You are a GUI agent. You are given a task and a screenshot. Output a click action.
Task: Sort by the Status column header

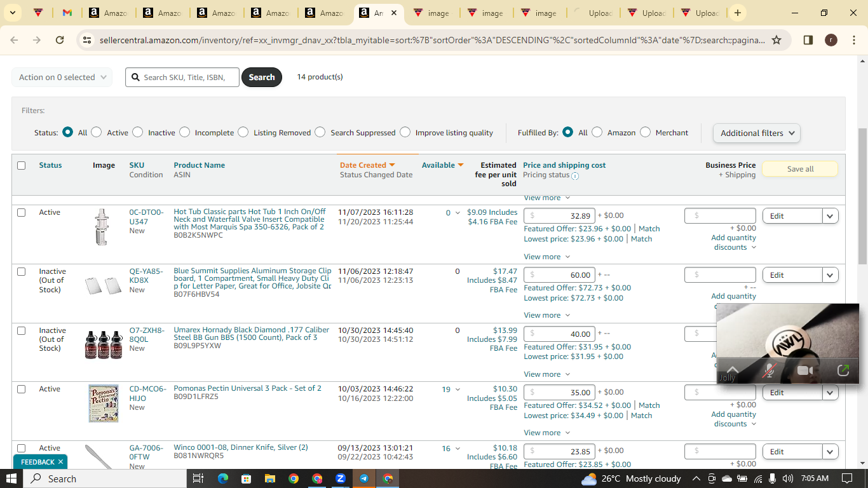[x=50, y=165]
